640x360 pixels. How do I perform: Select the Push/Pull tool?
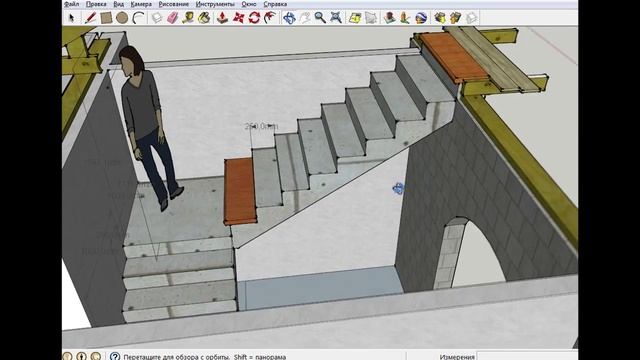click(222, 18)
